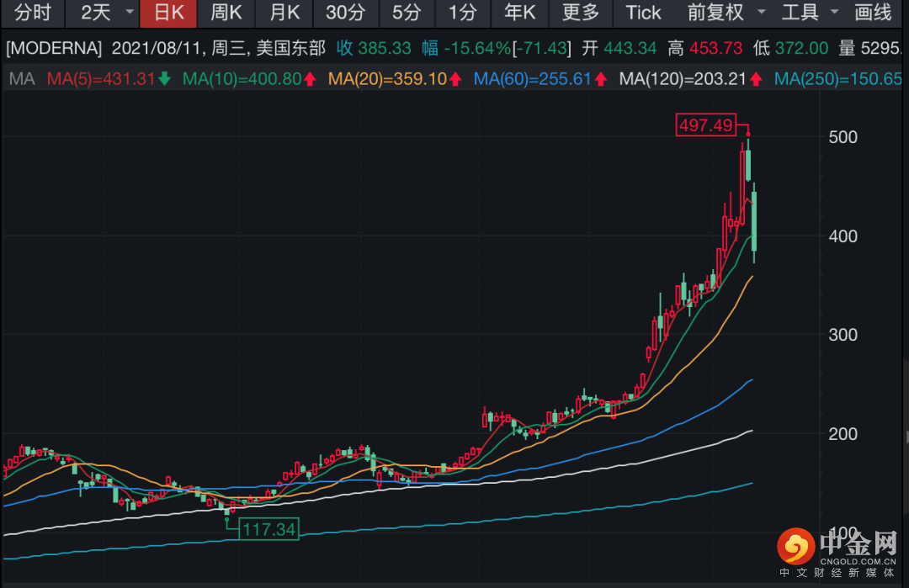Select the MA(10)=400.80 indicator value
Viewport: 909px width, 588px height.
(242, 79)
